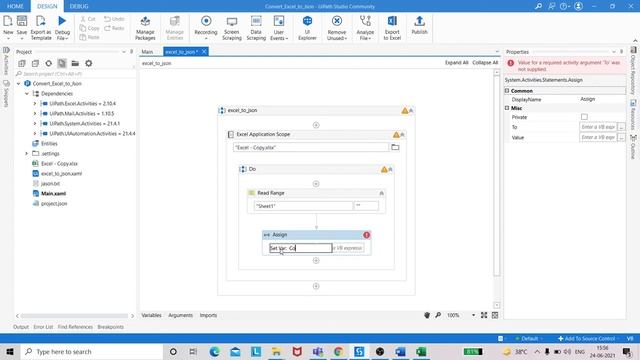Screen dimensions: 640x360
Task: Open the Imports panel
Action: click(208, 315)
